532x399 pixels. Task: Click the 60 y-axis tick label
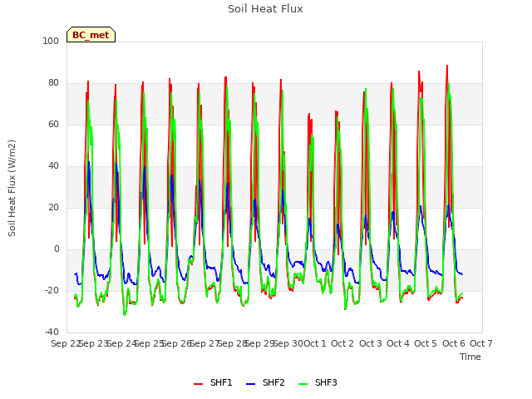coord(53,124)
